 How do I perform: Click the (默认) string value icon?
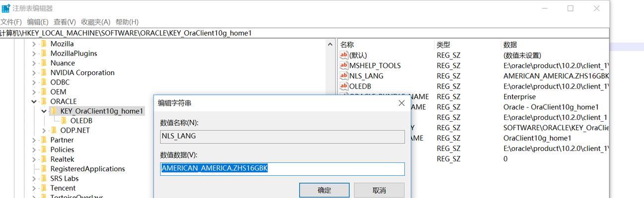(344, 55)
